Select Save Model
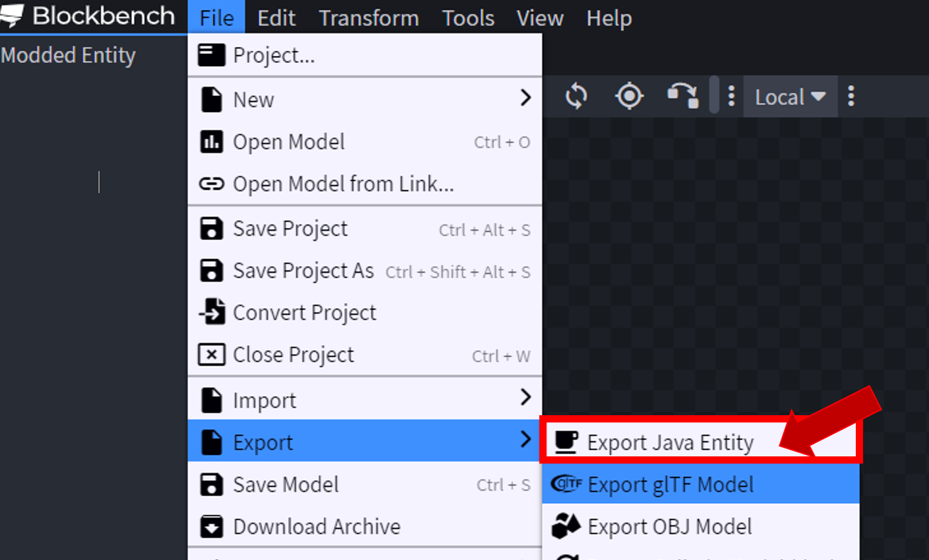Image resolution: width=929 pixels, height=560 pixels. coord(365,484)
